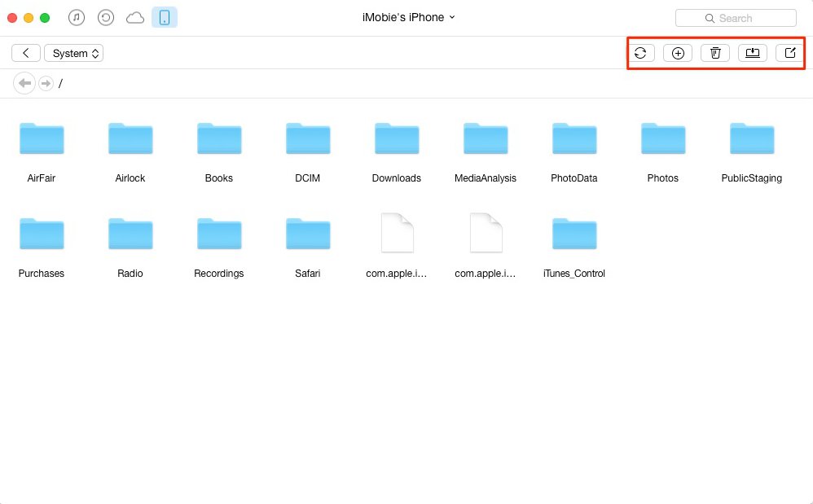
Task: Go back with the chevron button
Action: (x=26, y=53)
